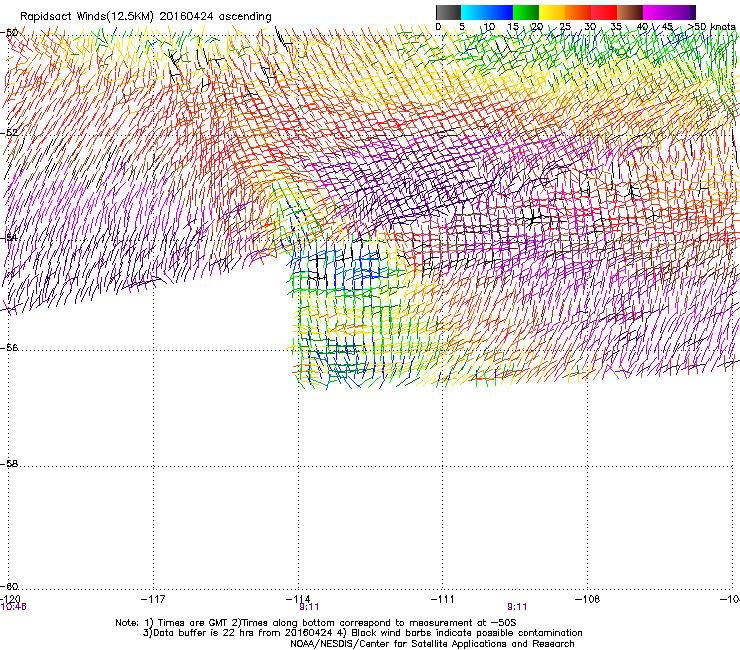Click the '-50' latitude axis label
The image size is (740, 650).
pyautogui.click(x=9, y=33)
